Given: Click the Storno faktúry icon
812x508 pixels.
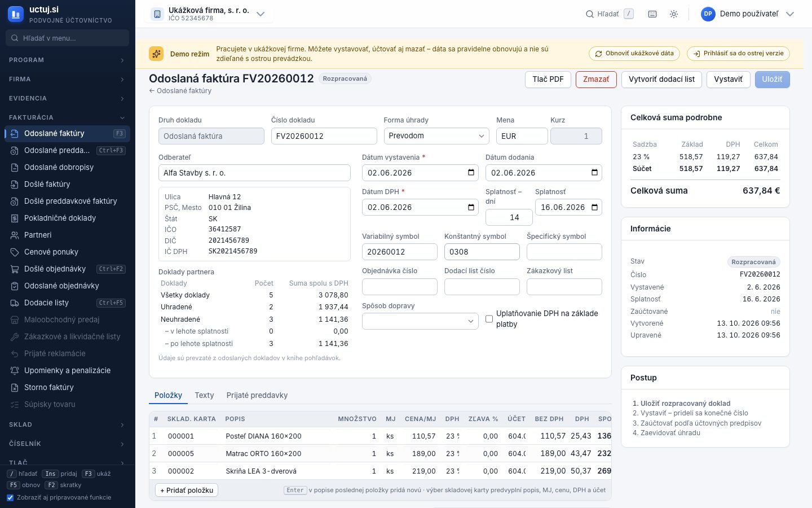Looking at the screenshot, I should tap(15, 387).
